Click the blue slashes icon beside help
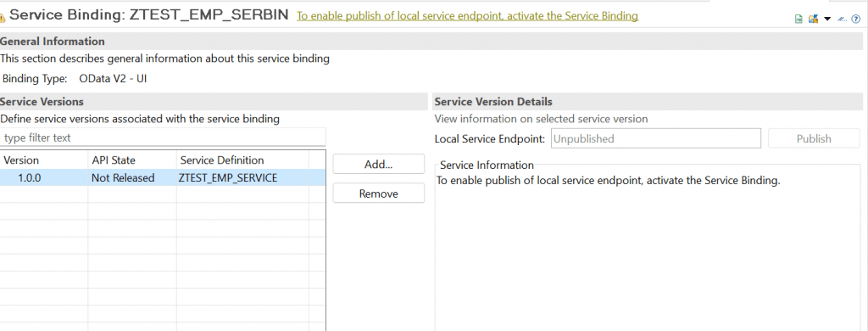 (x=842, y=19)
